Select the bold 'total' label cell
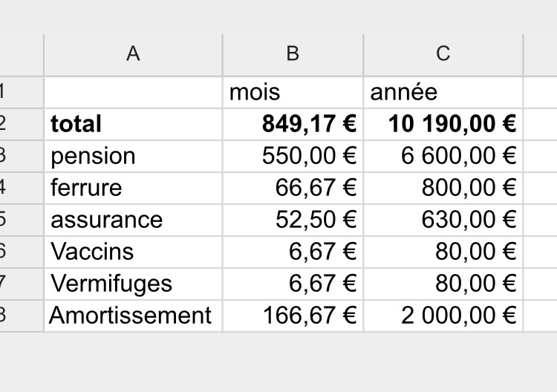 [x=133, y=124]
